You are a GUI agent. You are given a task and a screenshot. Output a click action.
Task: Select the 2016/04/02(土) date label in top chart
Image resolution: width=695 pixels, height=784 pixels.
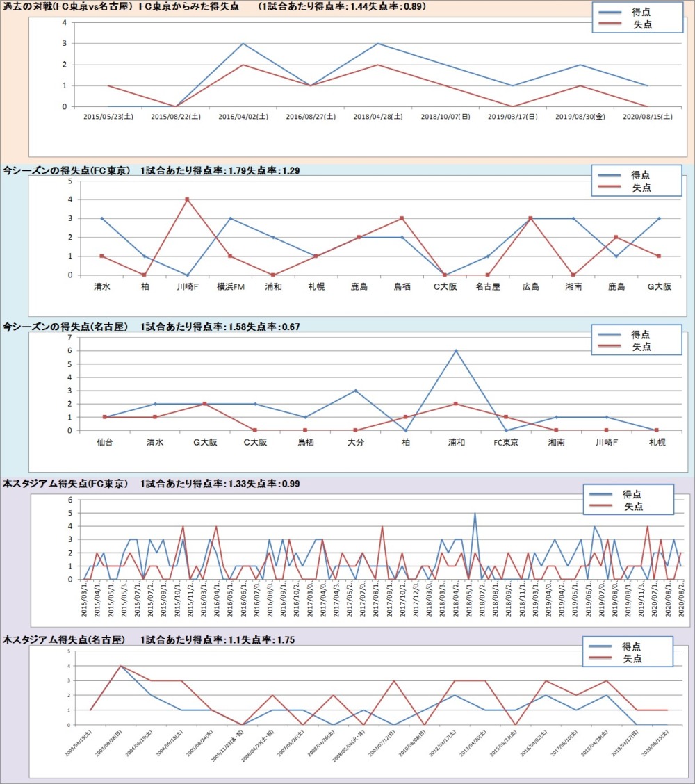243,117
